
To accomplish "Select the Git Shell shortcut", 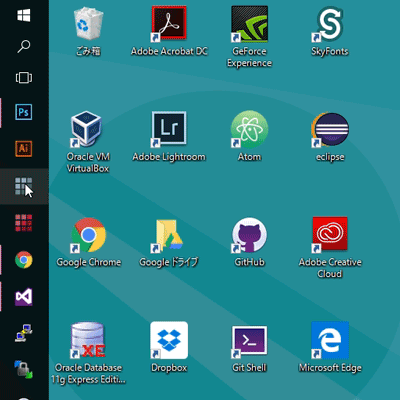I will 249,348.
